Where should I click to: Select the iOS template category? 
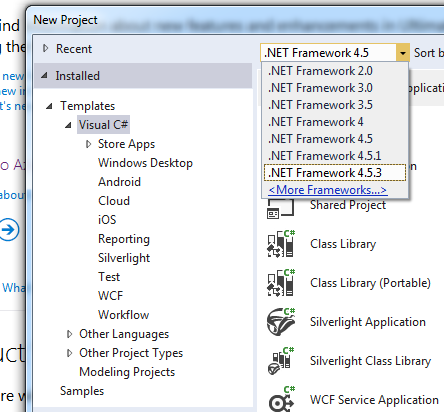pos(107,220)
